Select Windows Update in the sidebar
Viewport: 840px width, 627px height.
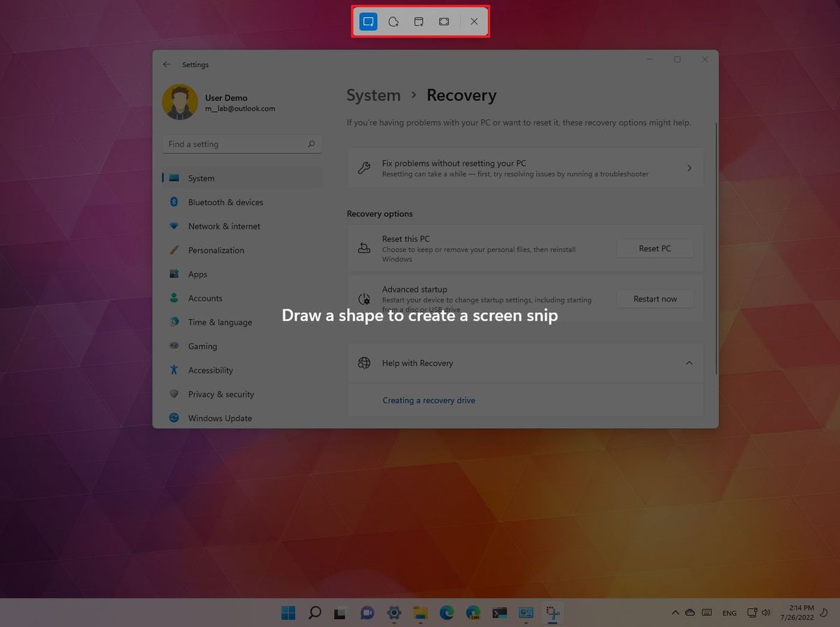pyautogui.click(x=220, y=418)
